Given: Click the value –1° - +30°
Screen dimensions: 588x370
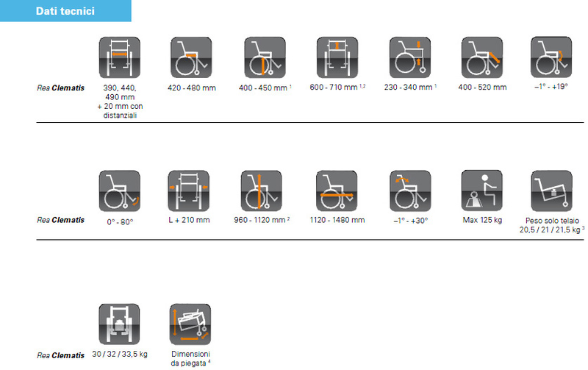Looking at the screenshot, I should tap(411, 221).
